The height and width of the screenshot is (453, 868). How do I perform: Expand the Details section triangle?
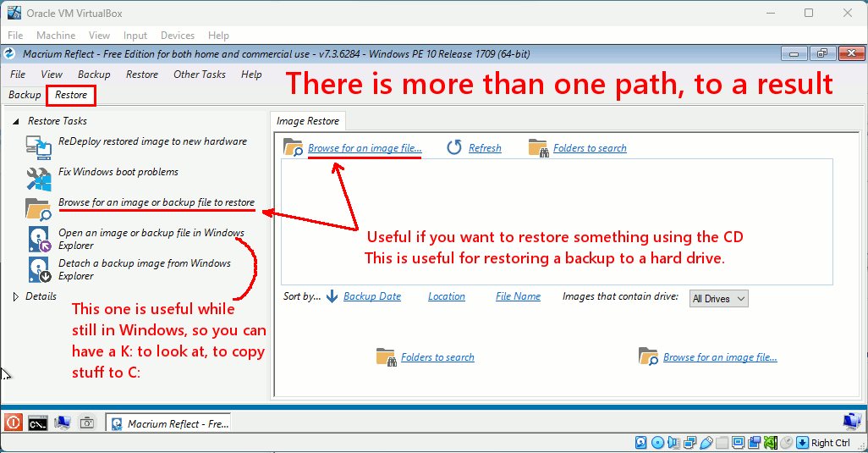pyautogui.click(x=15, y=296)
